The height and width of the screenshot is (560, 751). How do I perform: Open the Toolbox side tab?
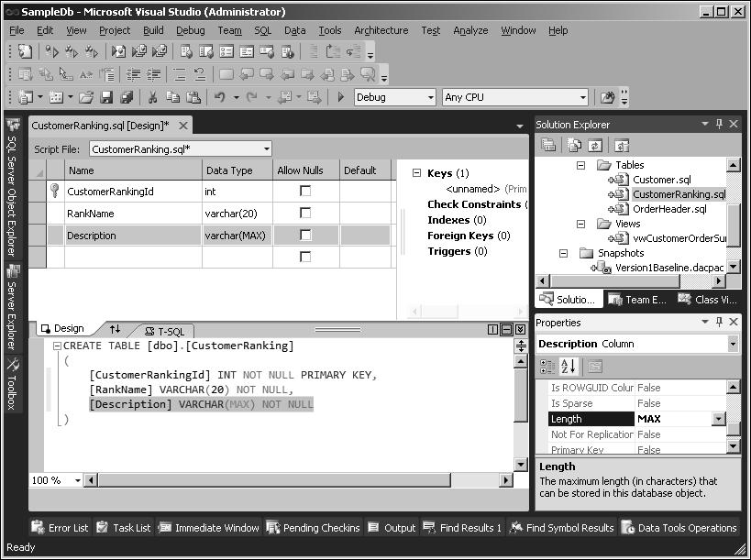(12, 383)
